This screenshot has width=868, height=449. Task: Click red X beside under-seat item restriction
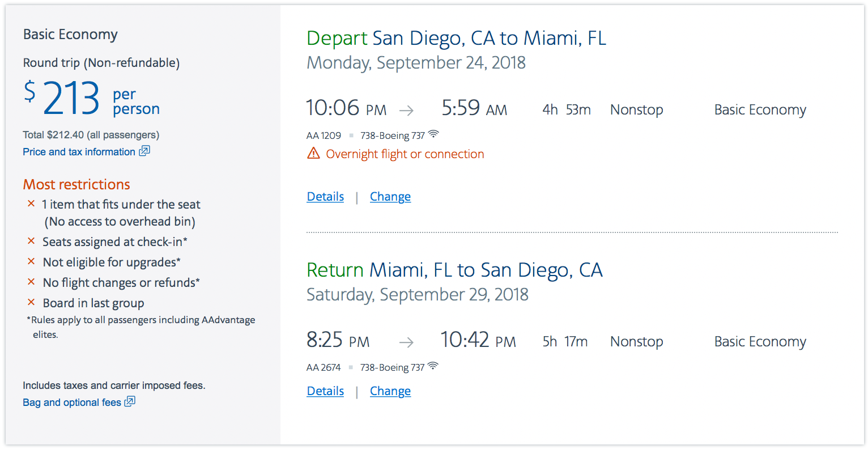click(x=31, y=204)
